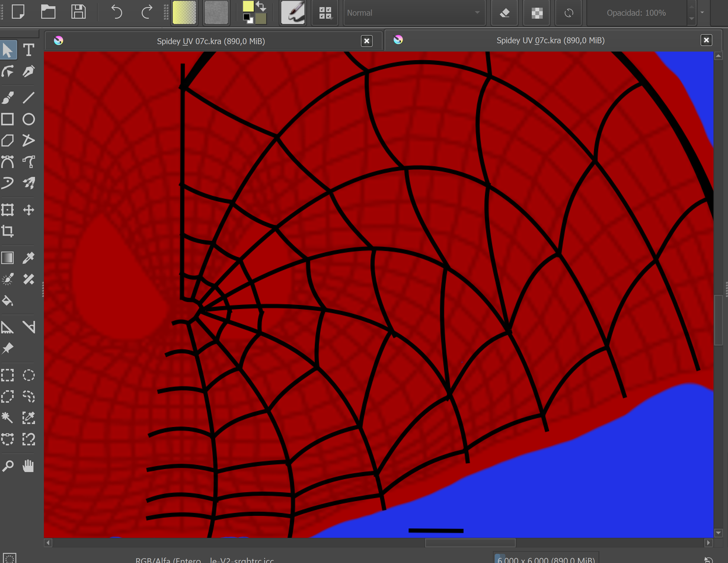Image resolution: width=728 pixels, height=563 pixels.
Task: Expand the toolbar overflow arrow beside opacity
Action: 702,12
